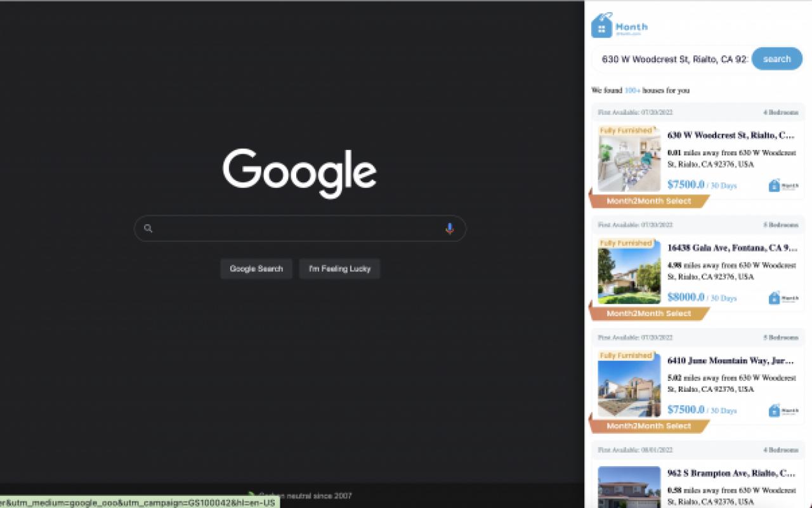Image resolution: width=812 pixels, height=508 pixels.
Task: Click the Google Search button
Action: 256,269
